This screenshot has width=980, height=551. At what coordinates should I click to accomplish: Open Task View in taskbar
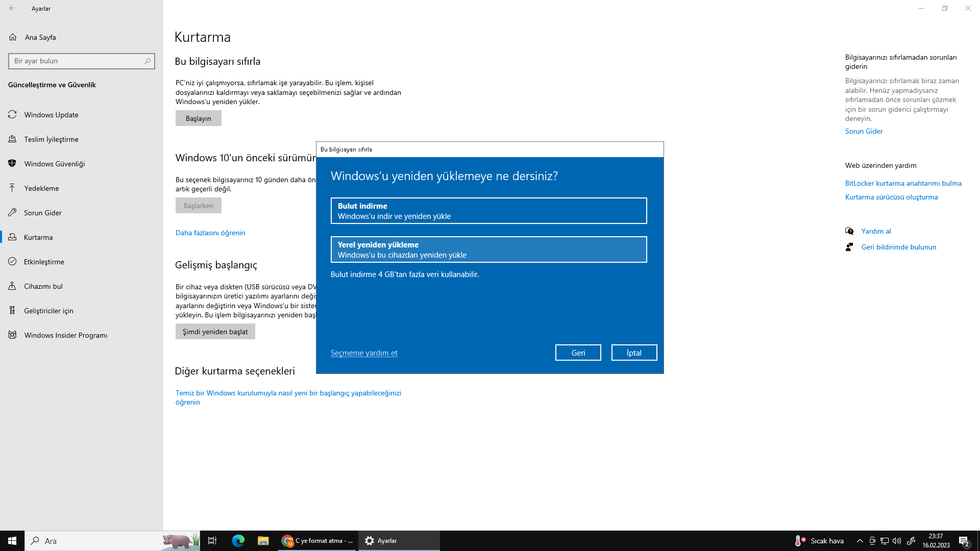(212, 541)
